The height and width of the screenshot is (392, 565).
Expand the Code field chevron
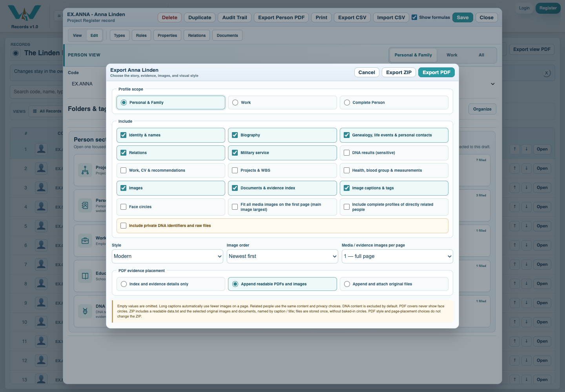[493, 84]
